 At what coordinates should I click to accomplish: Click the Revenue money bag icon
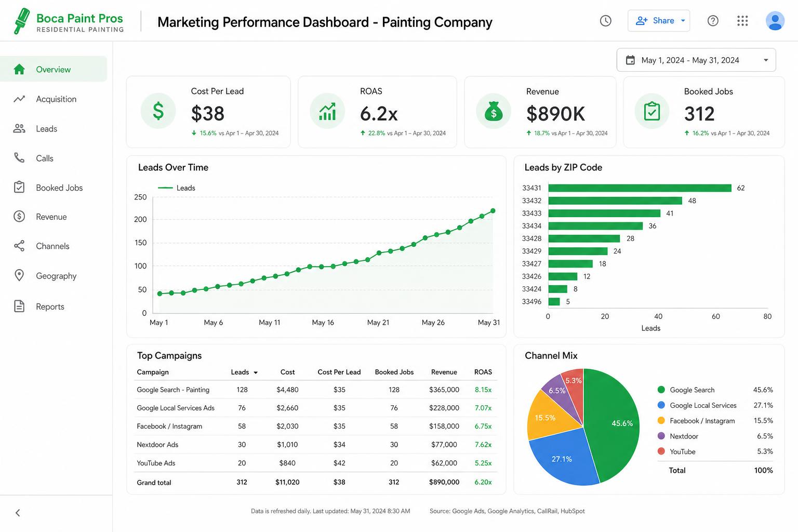pyautogui.click(x=494, y=111)
